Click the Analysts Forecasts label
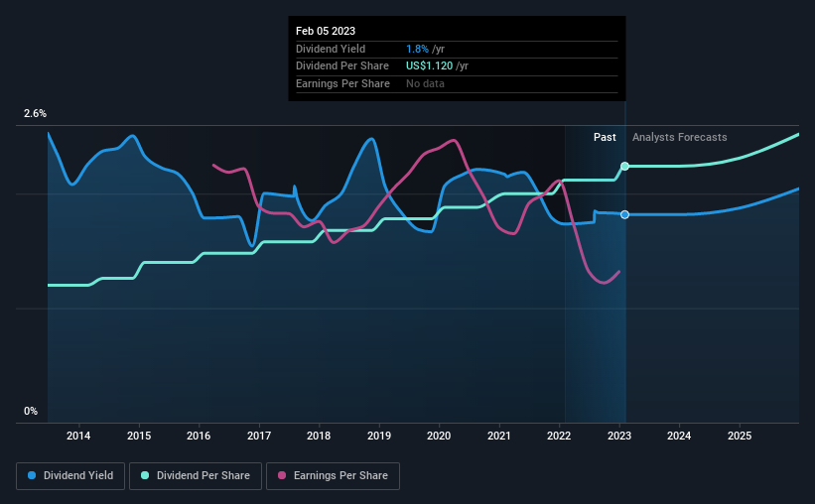Viewport: 815px width, 504px height. pos(679,137)
